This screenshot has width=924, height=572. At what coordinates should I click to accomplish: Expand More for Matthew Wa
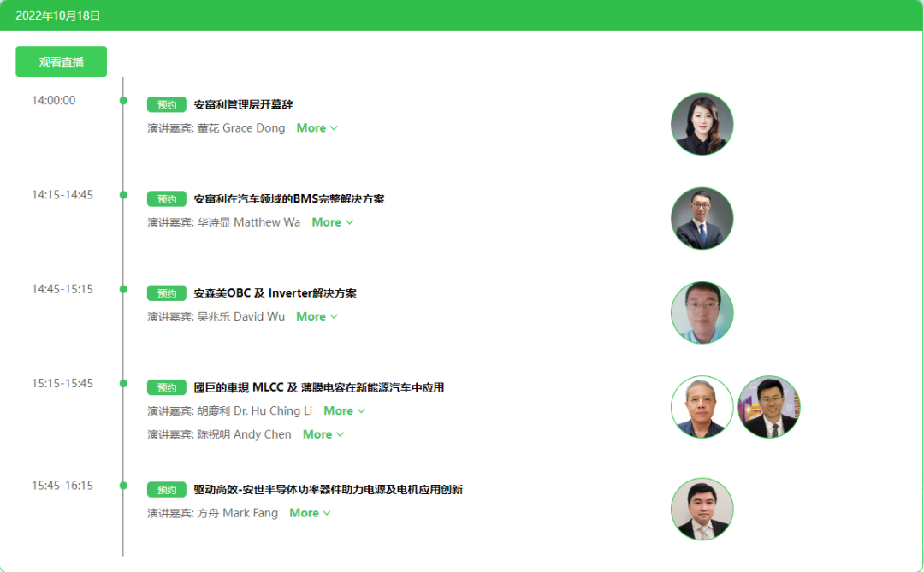(332, 222)
